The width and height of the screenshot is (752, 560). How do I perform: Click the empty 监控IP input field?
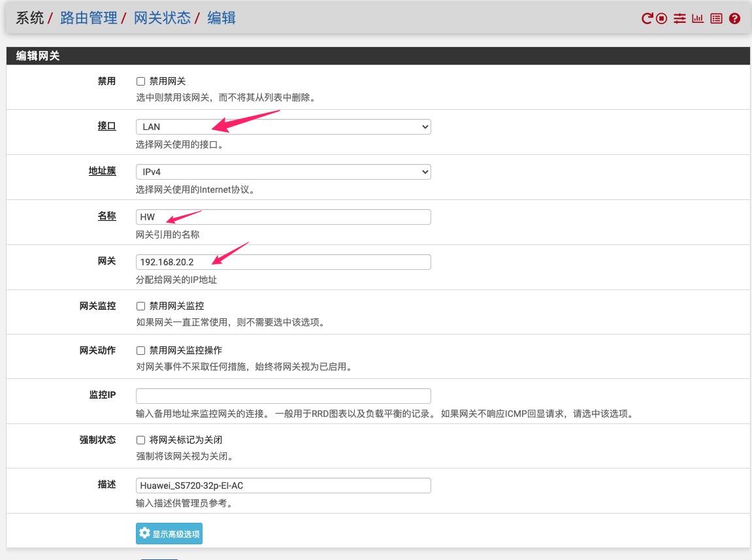tap(283, 396)
